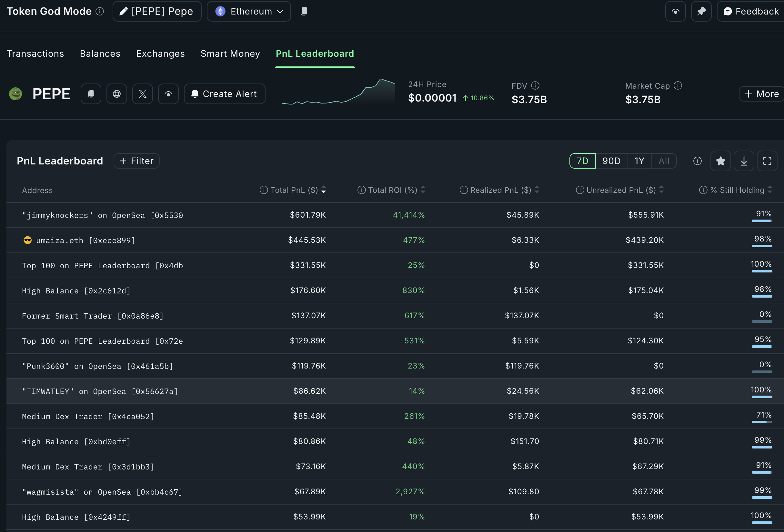Click the Create Alert button
784x532 pixels.
(224, 94)
